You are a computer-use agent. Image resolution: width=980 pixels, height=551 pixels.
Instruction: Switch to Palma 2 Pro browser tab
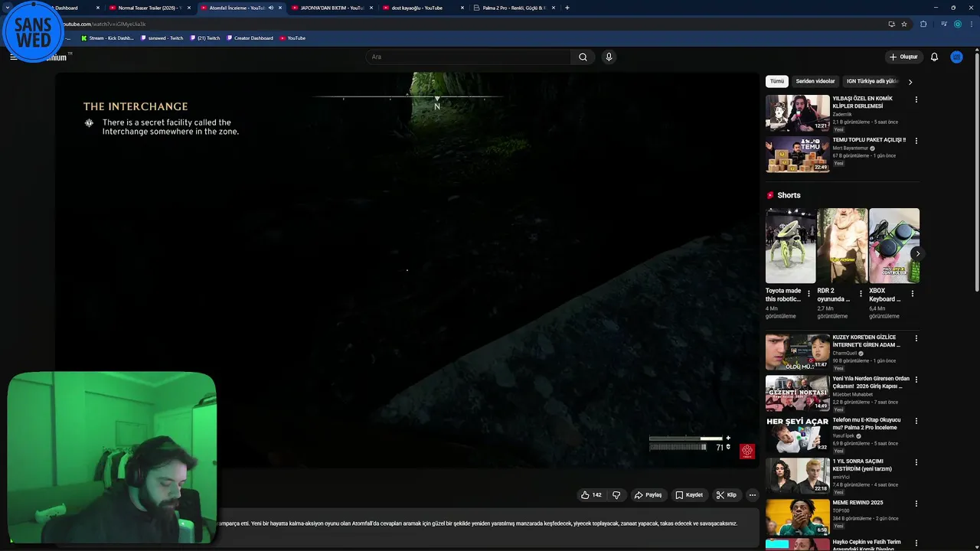click(x=514, y=8)
